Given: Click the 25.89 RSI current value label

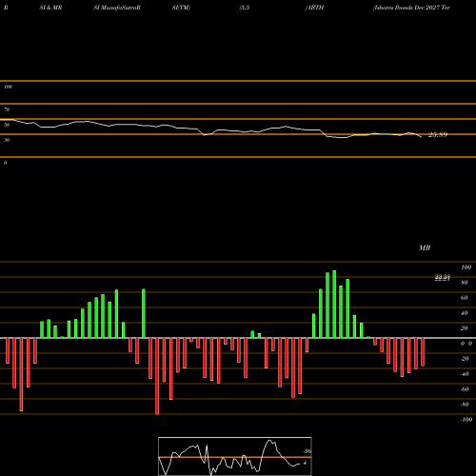Looking at the screenshot, I should (x=438, y=135).
